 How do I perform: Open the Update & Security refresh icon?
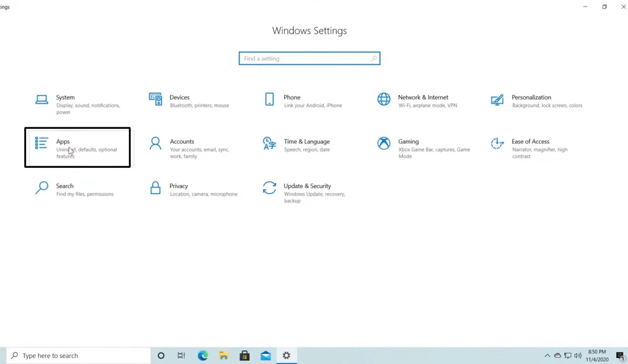coord(269,188)
